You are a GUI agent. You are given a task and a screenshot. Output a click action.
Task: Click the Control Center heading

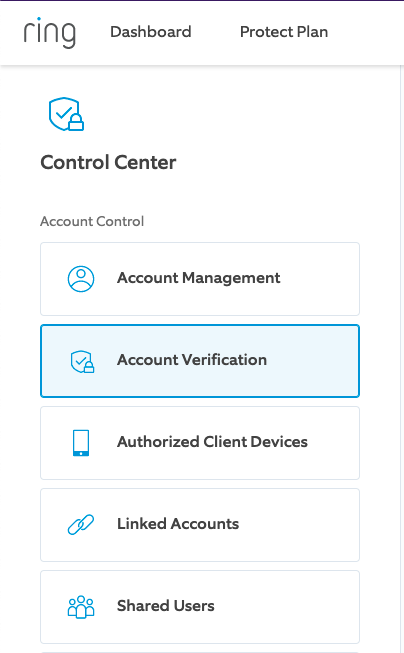[x=108, y=162]
